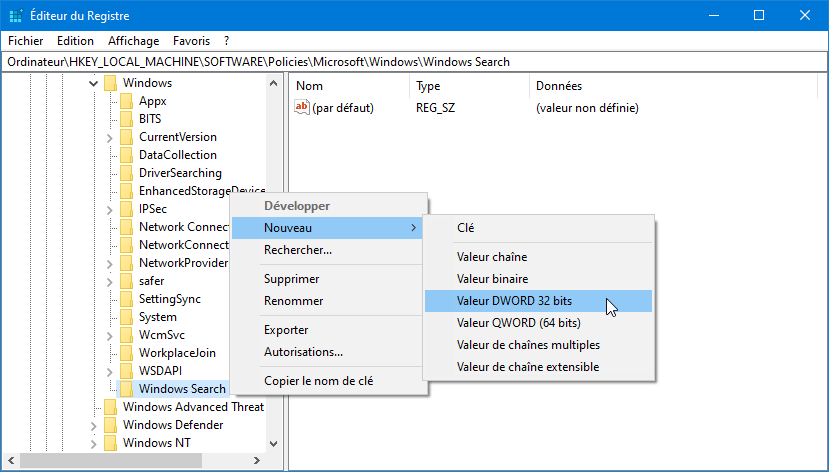Click the (par défaut) string value icon

302,107
